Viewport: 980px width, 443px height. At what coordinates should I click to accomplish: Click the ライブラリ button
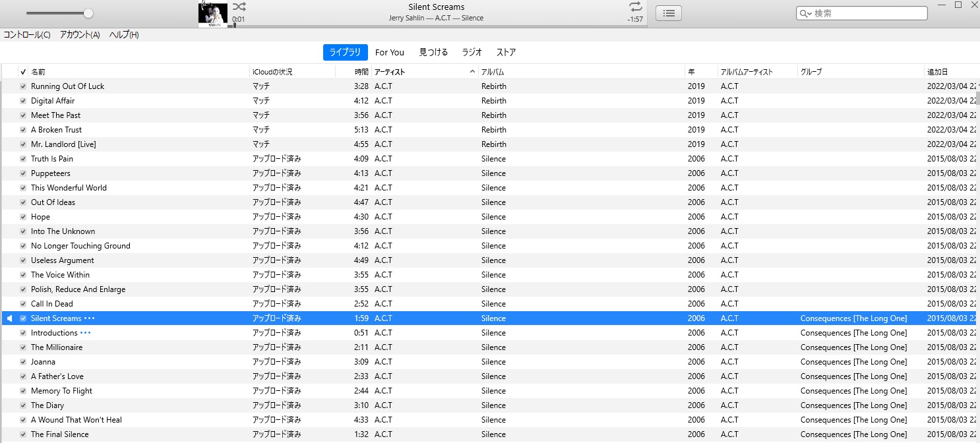345,53
